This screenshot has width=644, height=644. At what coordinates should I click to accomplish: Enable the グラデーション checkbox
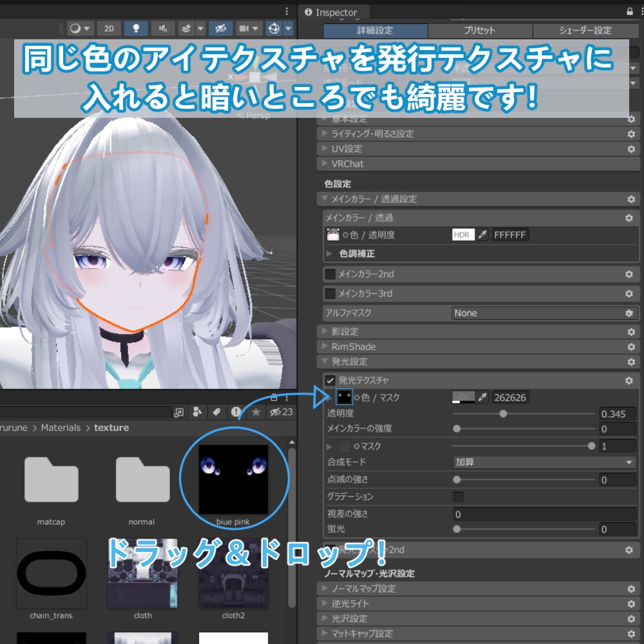(x=459, y=497)
